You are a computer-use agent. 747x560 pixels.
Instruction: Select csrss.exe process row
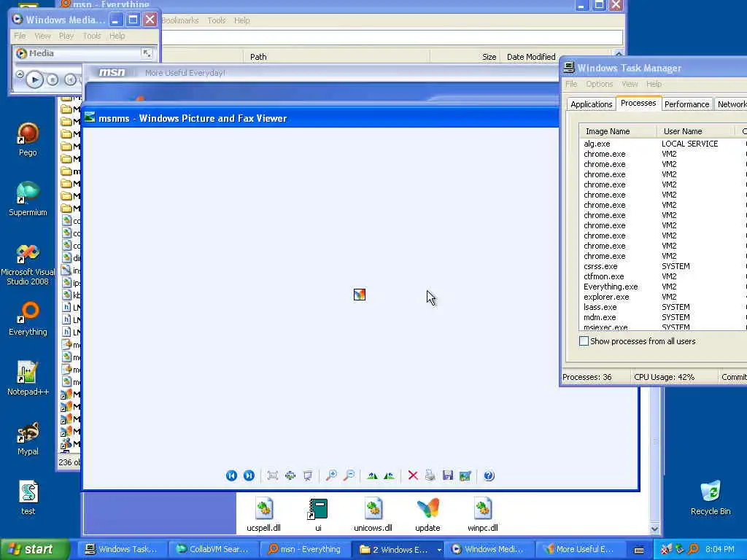(x=662, y=266)
